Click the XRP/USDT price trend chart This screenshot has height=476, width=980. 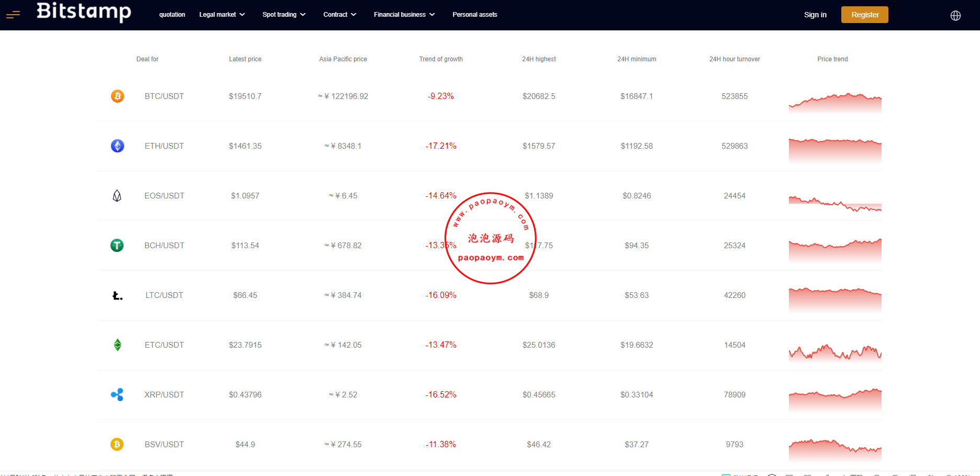pyautogui.click(x=835, y=401)
